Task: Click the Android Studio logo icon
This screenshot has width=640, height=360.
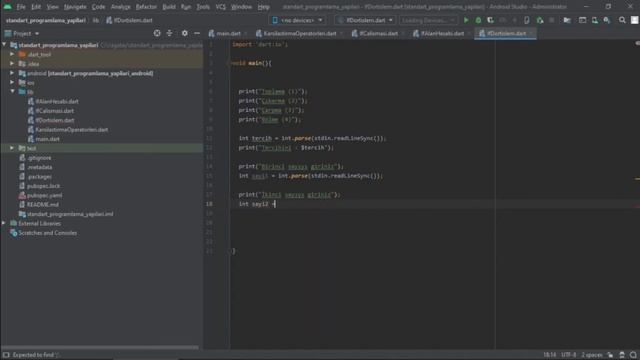Action: [7, 7]
